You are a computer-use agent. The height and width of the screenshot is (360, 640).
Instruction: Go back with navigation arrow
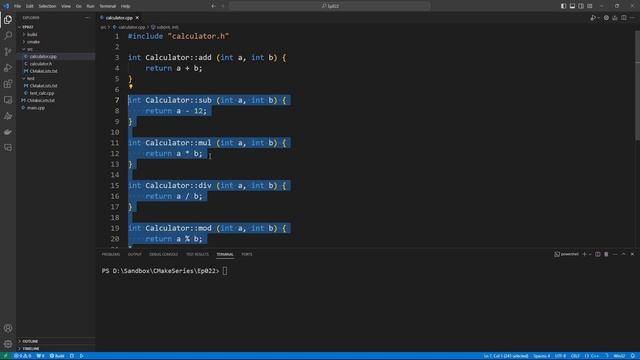pos(213,6)
